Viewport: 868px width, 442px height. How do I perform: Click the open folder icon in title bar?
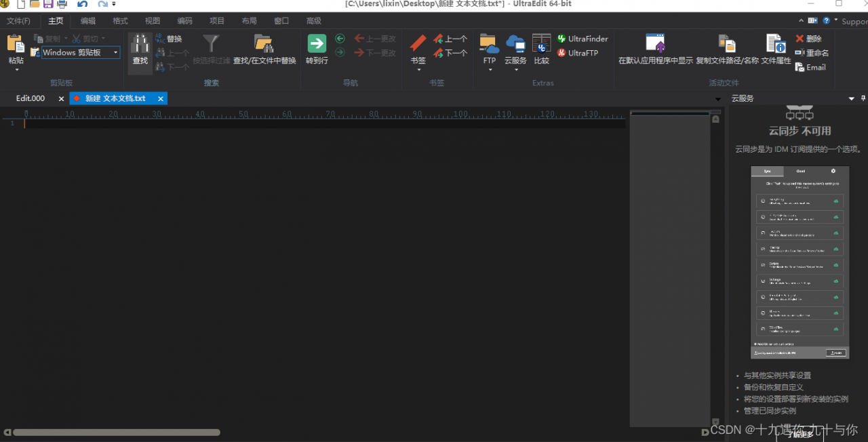pyautogui.click(x=34, y=4)
